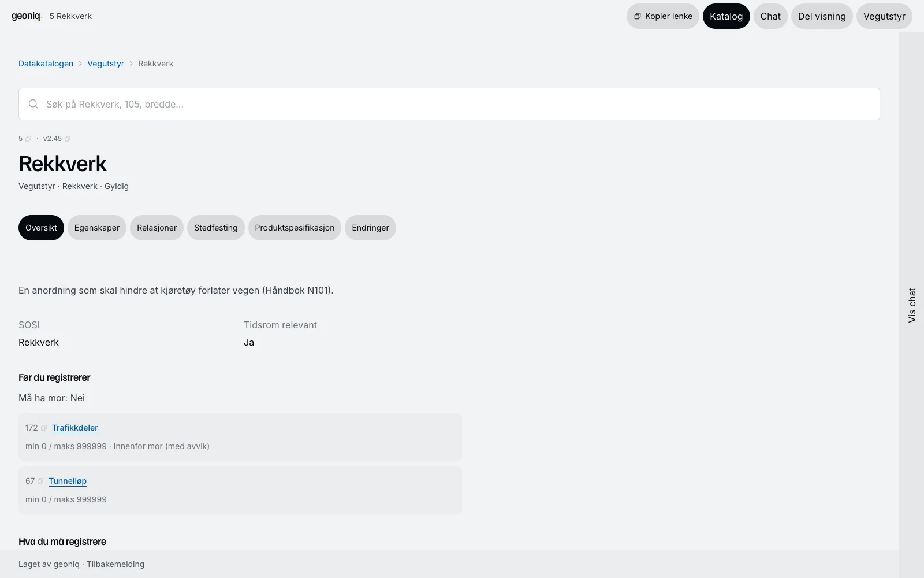Click 'Rekkverk' breadcrumb text
The image size is (924, 578).
point(155,64)
